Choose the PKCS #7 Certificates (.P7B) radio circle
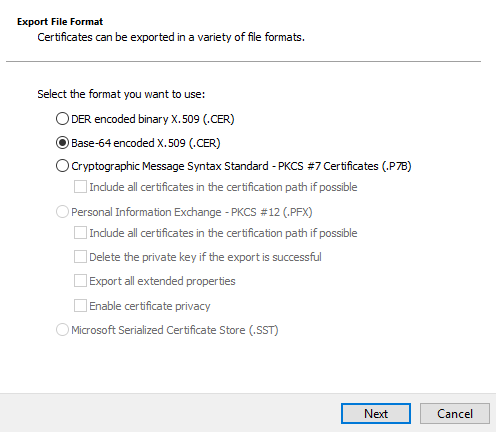Viewport: 496px width, 432px height. click(62, 166)
